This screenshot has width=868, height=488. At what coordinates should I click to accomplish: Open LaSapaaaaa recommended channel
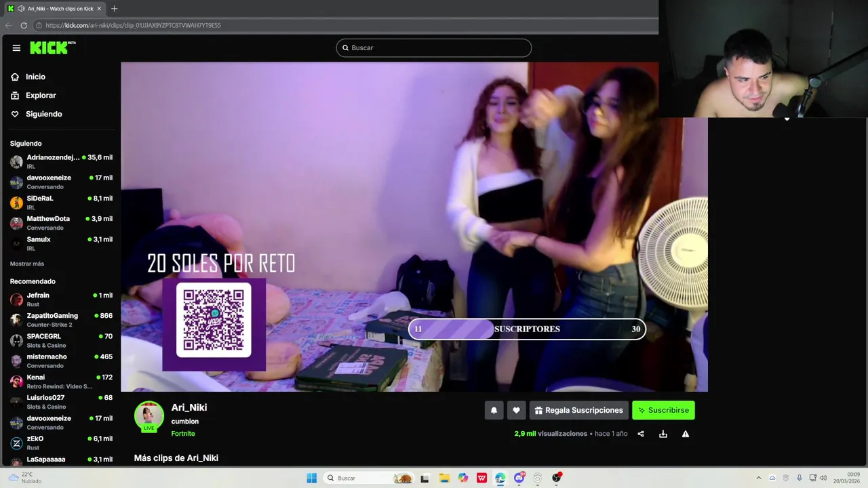(x=61, y=462)
